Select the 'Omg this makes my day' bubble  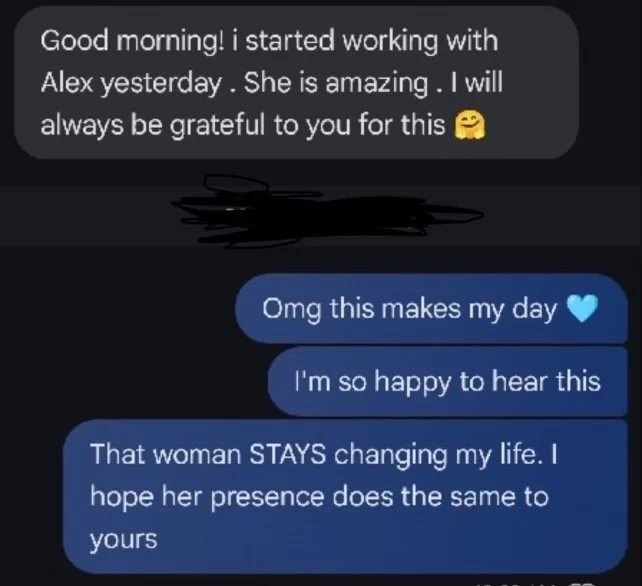(x=431, y=308)
